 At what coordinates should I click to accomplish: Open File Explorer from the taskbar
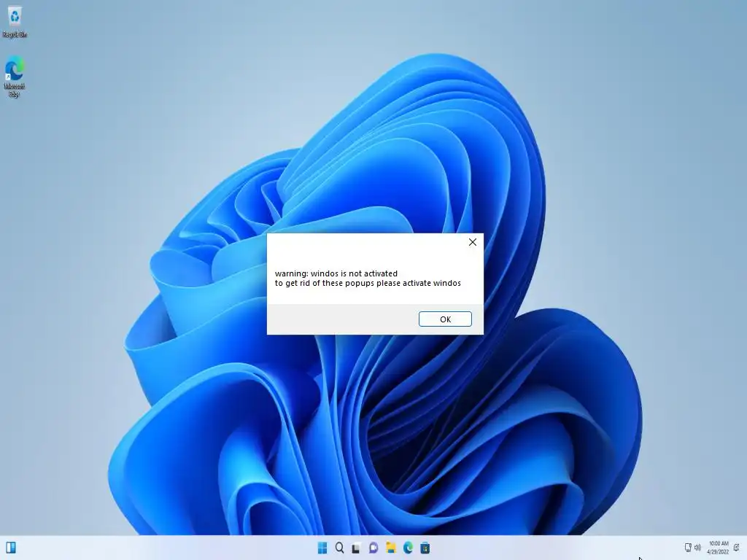coord(391,548)
